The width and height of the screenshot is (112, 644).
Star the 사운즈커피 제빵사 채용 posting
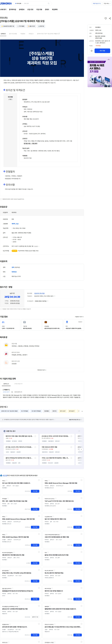pyautogui.click(x=81, y=534)
